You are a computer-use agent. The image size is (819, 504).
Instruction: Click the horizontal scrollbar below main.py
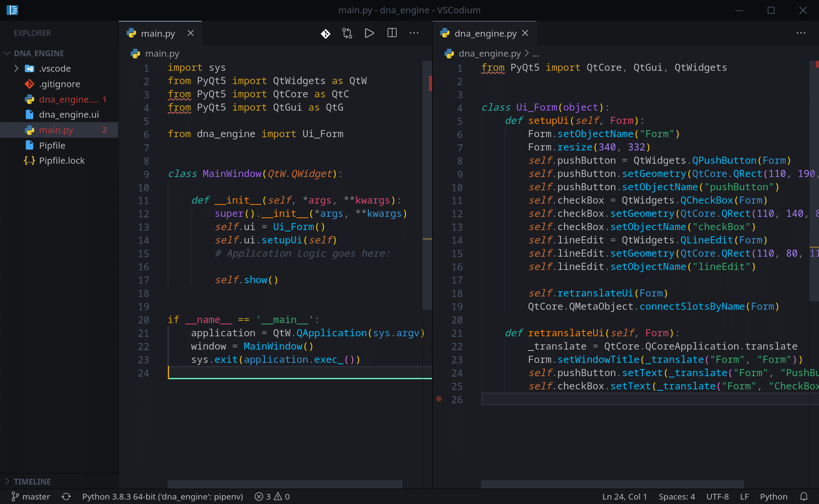[285, 484]
